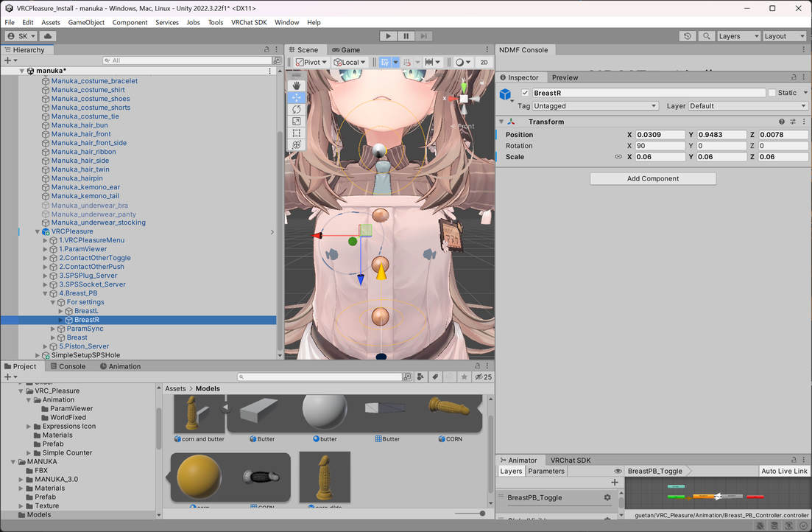The image size is (812, 532).
Task: Click the Hierarchy search field
Action: 188,60
